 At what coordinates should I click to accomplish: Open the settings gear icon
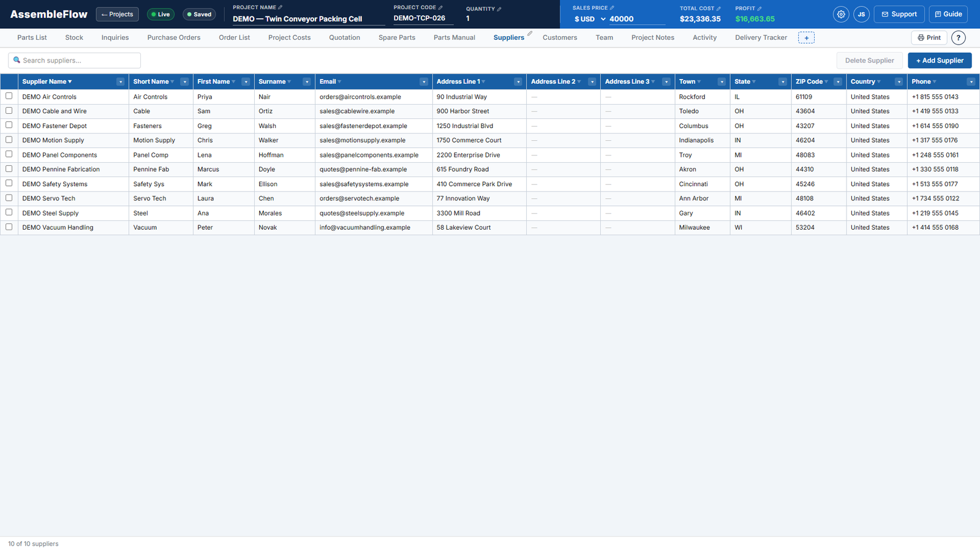[841, 14]
